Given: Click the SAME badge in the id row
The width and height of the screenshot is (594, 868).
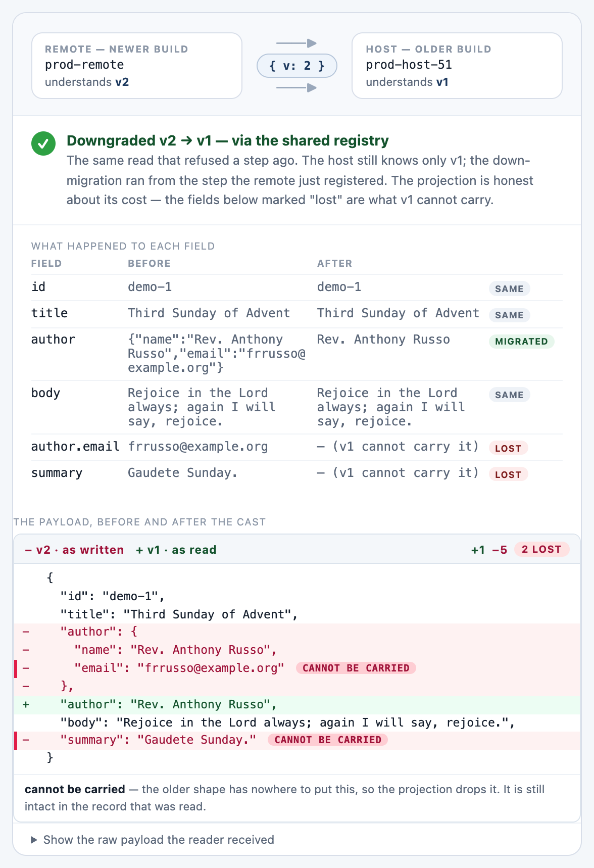Looking at the screenshot, I should [509, 289].
